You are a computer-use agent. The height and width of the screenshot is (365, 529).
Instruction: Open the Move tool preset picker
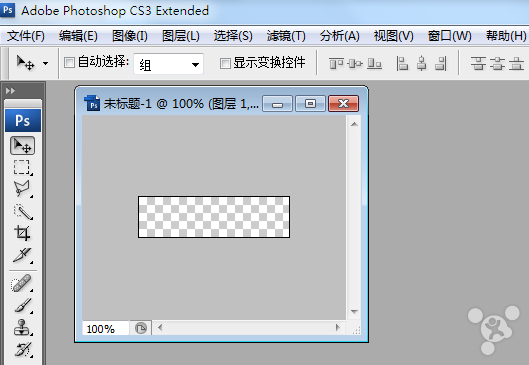(45, 63)
